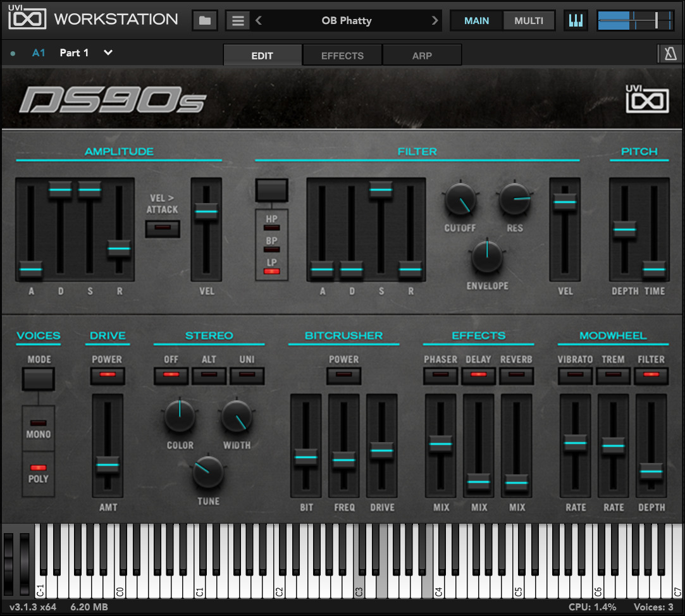Click the pitch TIME slider handle

coord(655,269)
